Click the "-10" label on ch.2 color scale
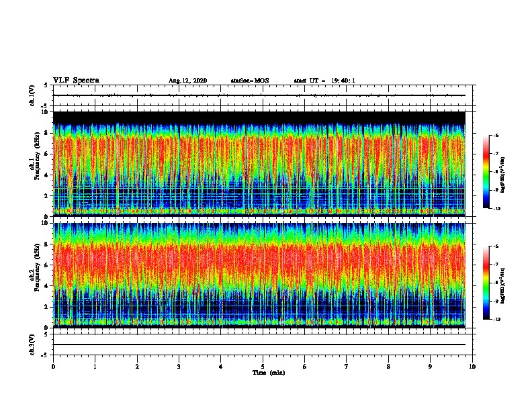This screenshot has height=411, width=532. 496,320
